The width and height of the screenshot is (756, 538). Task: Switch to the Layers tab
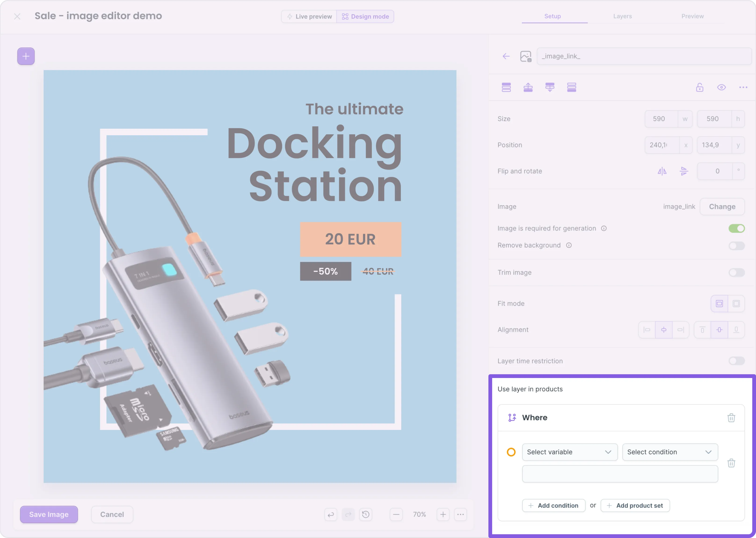click(622, 16)
